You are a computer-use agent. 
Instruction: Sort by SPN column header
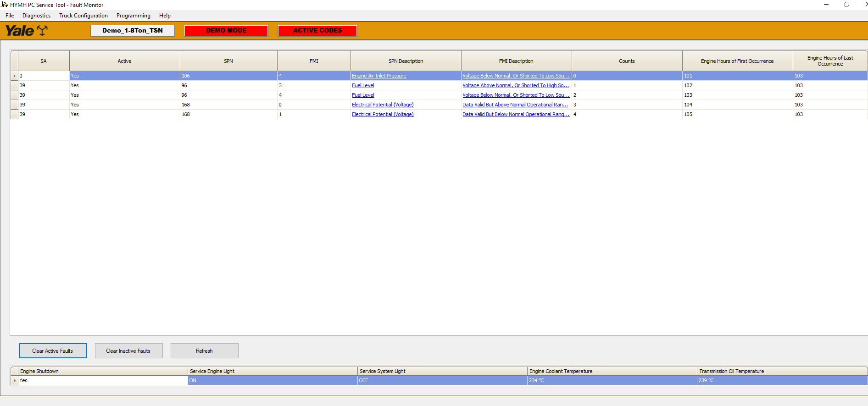[x=228, y=61]
